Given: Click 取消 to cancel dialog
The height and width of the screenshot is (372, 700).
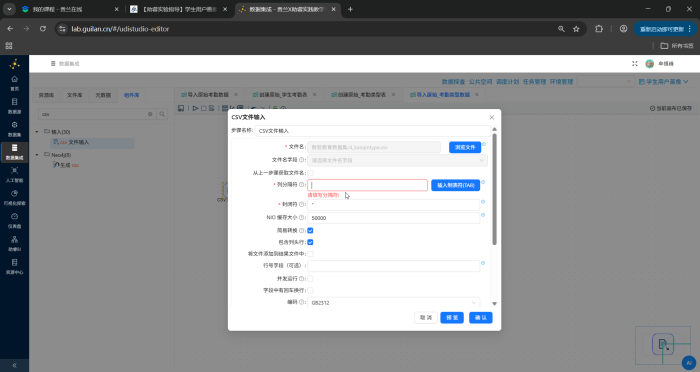Looking at the screenshot, I should point(426,318).
